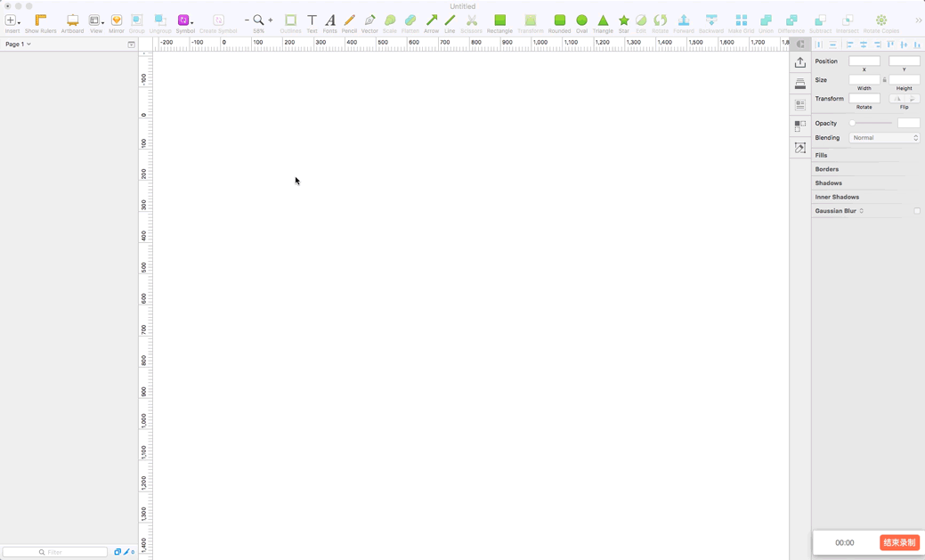
Task: Click the Width size field
Action: [864, 79]
